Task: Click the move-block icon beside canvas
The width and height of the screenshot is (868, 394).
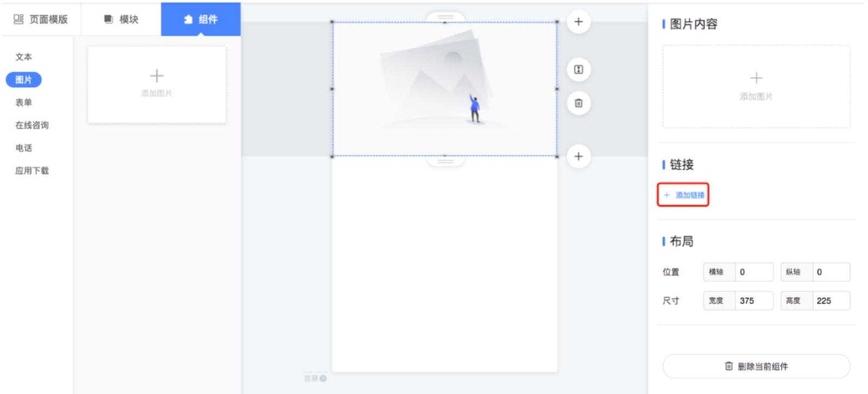Action: (579, 69)
